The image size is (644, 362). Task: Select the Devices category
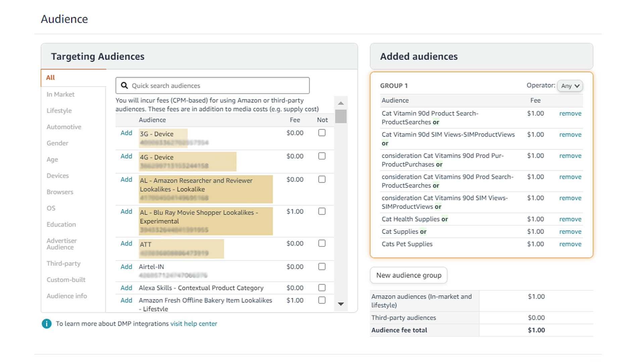click(57, 175)
